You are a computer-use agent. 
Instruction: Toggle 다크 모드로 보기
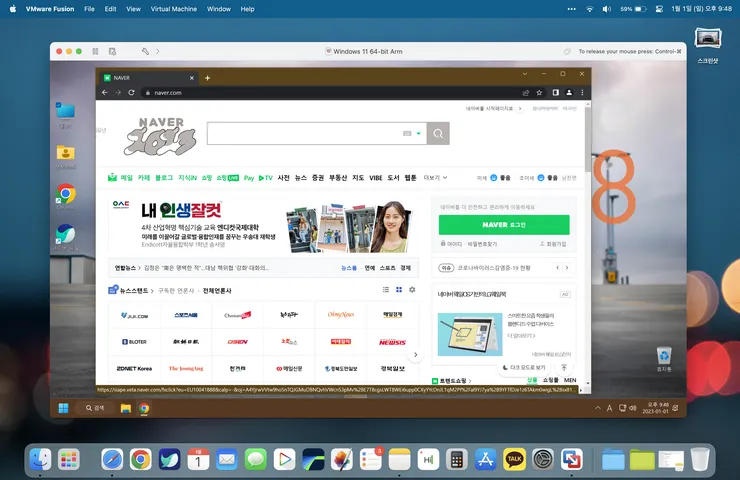tap(524, 367)
